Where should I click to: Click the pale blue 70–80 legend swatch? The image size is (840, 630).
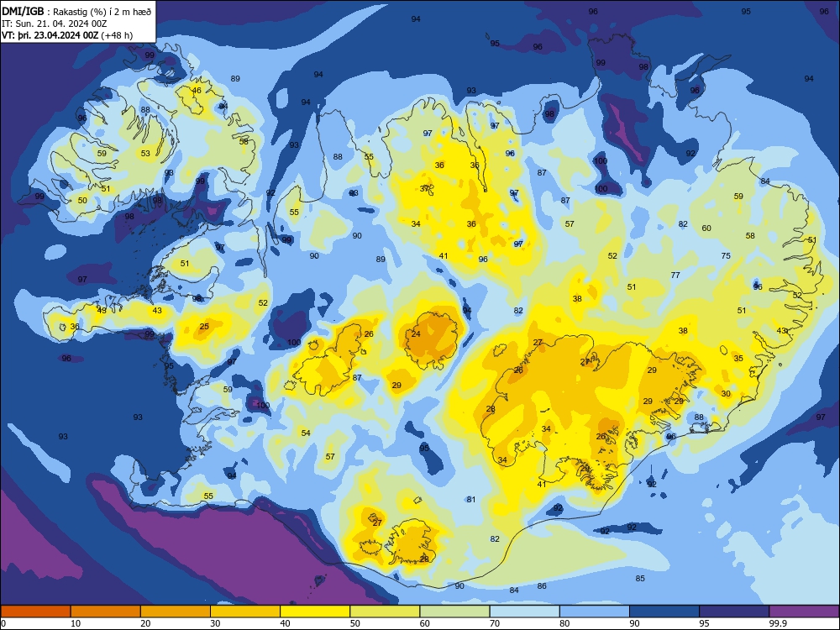[524, 612]
